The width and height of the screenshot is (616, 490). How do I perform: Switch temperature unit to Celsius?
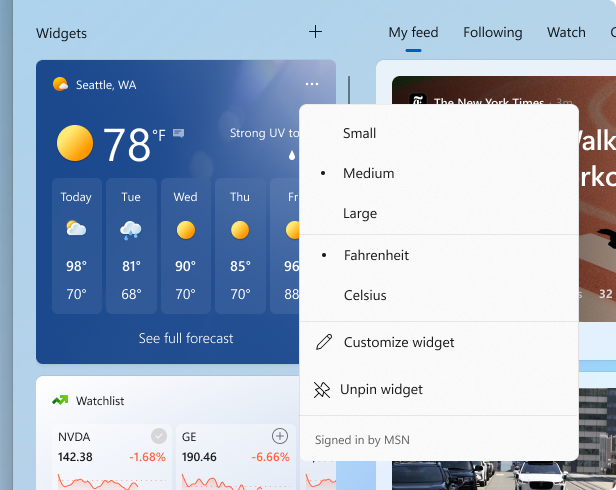tap(364, 295)
